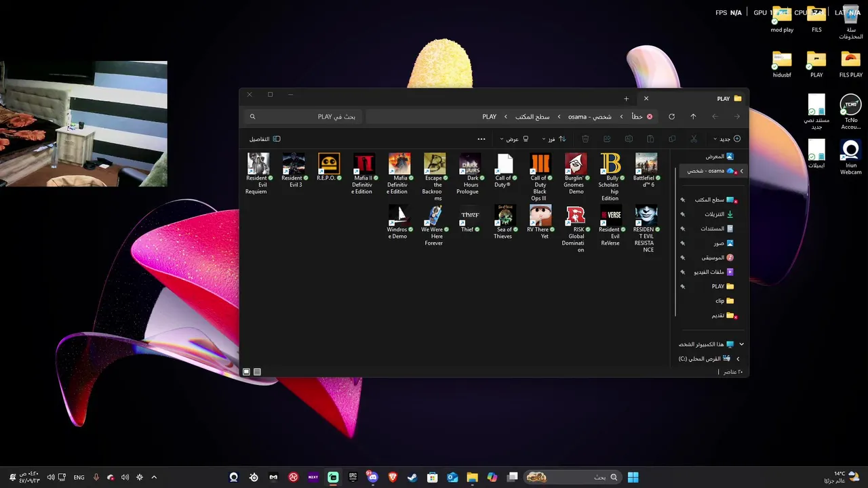Select the Thief game shortcut
Image resolution: width=868 pixels, height=488 pixels.
469,218
